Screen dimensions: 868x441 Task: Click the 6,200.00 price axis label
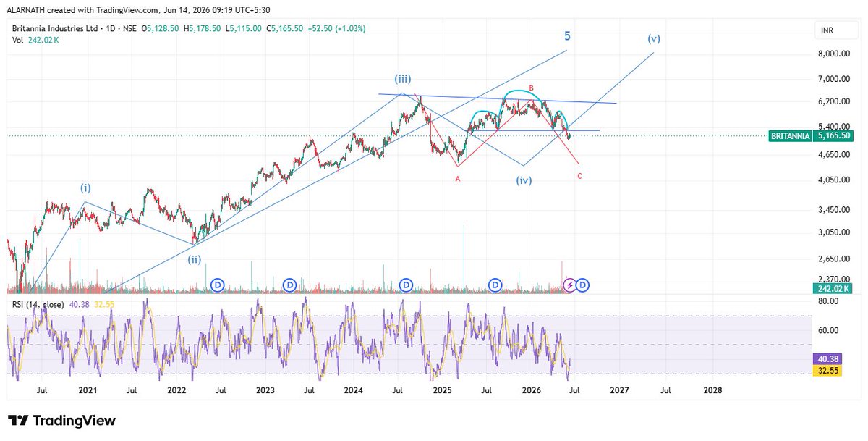tap(833, 101)
